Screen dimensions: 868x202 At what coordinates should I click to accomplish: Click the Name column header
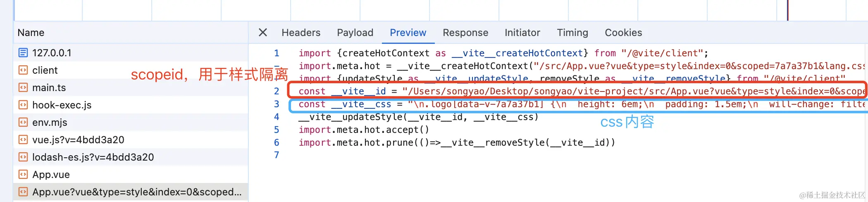131,33
